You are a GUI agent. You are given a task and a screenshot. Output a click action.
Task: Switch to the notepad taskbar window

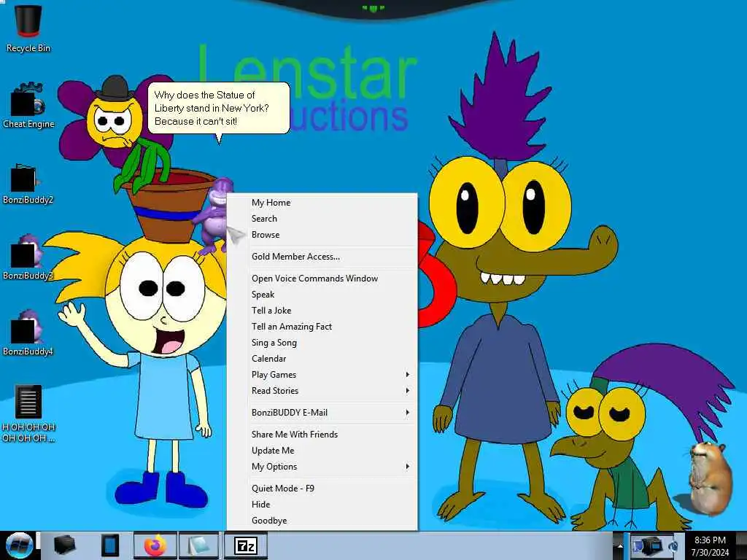tap(199, 545)
